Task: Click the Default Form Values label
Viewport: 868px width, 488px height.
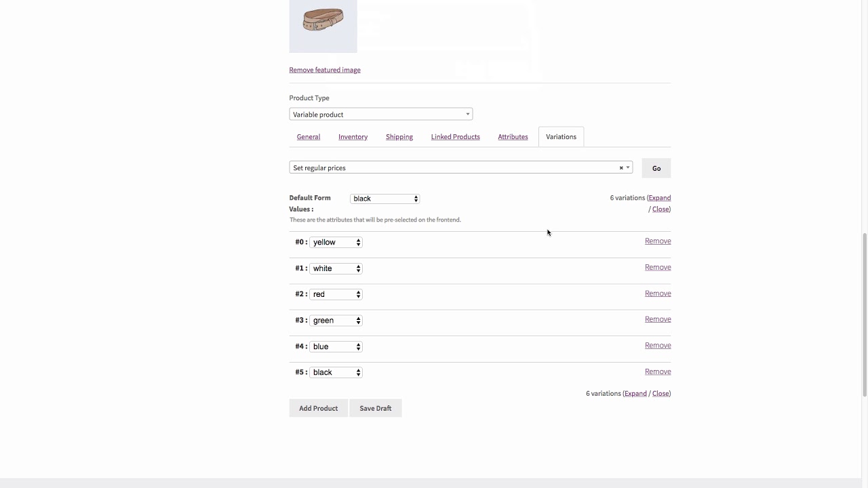Action: click(x=310, y=203)
